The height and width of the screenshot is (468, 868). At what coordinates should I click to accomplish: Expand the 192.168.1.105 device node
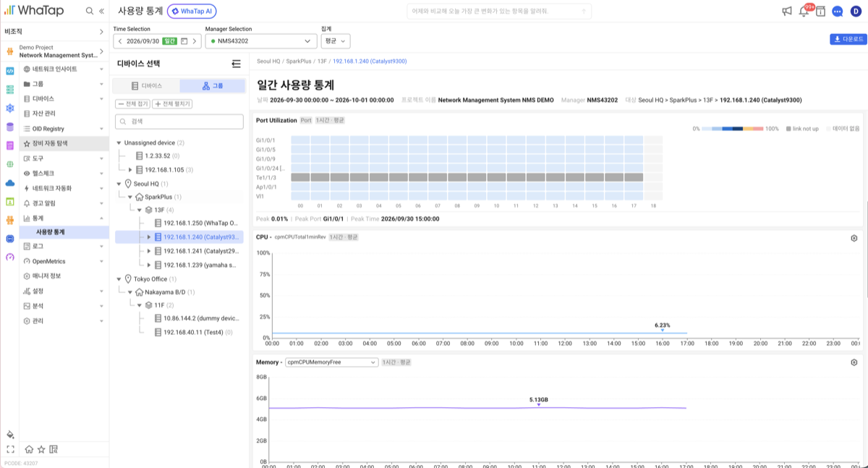pos(130,169)
